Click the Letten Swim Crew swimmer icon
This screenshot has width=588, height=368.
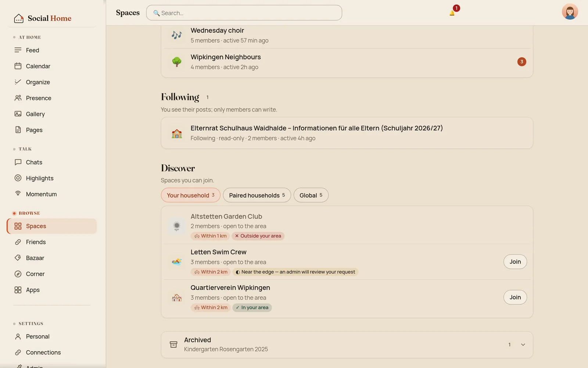[177, 262]
